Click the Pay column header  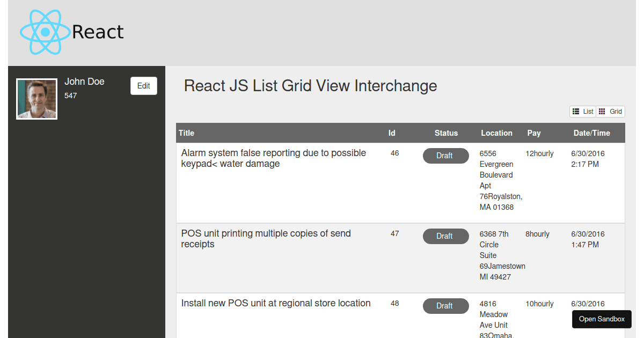[534, 133]
